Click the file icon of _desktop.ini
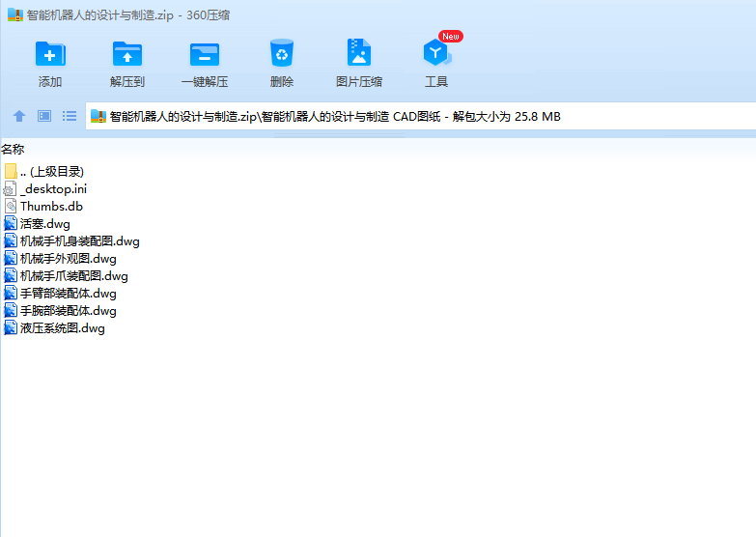756x537 pixels. click(x=10, y=188)
